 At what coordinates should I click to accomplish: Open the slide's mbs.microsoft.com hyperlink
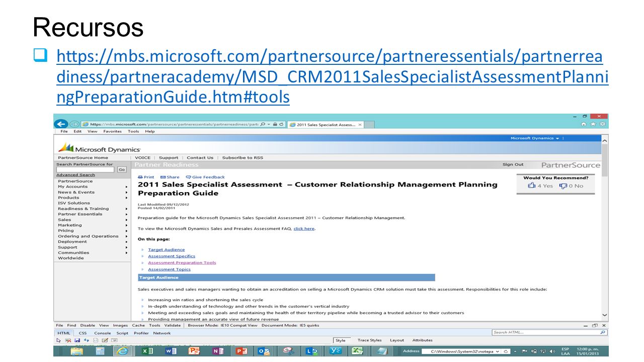332,76
